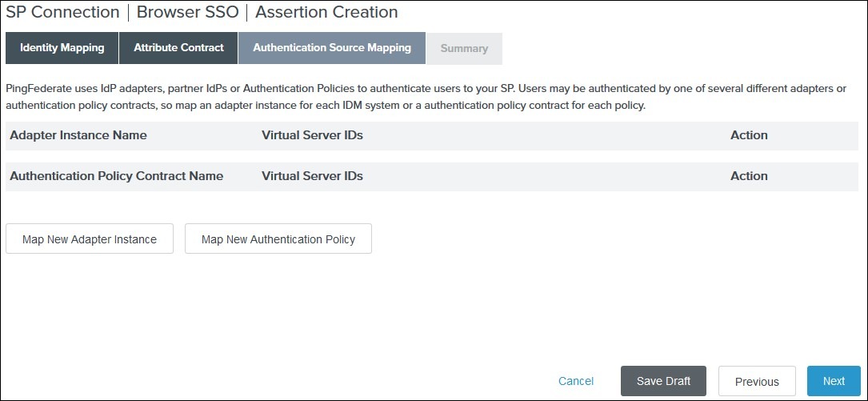Open the Attribute Contract tab
Viewport: 868px width, 401px height.
178,48
